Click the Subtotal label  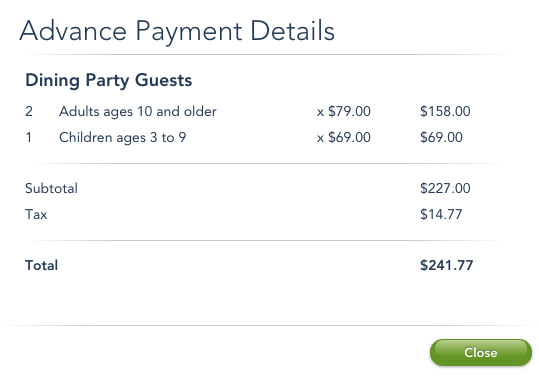tap(52, 188)
